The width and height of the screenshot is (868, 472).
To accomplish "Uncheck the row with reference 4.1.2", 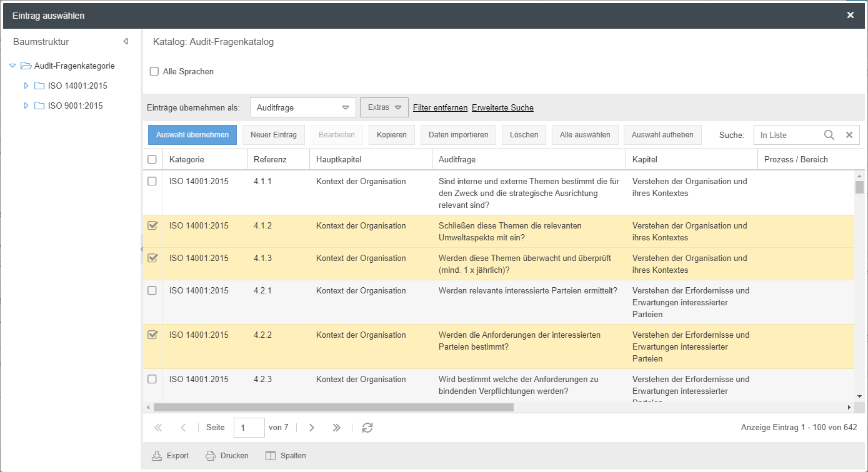I will 152,226.
